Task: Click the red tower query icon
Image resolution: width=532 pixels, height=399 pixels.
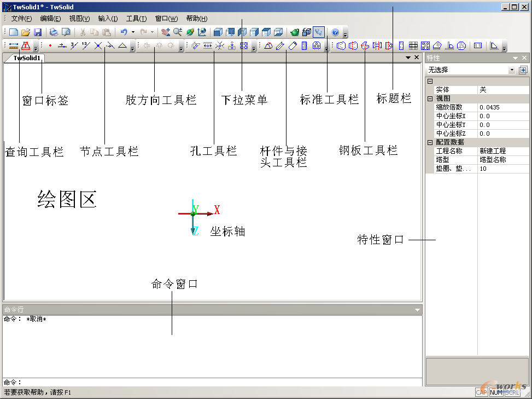Action: coord(26,45)
